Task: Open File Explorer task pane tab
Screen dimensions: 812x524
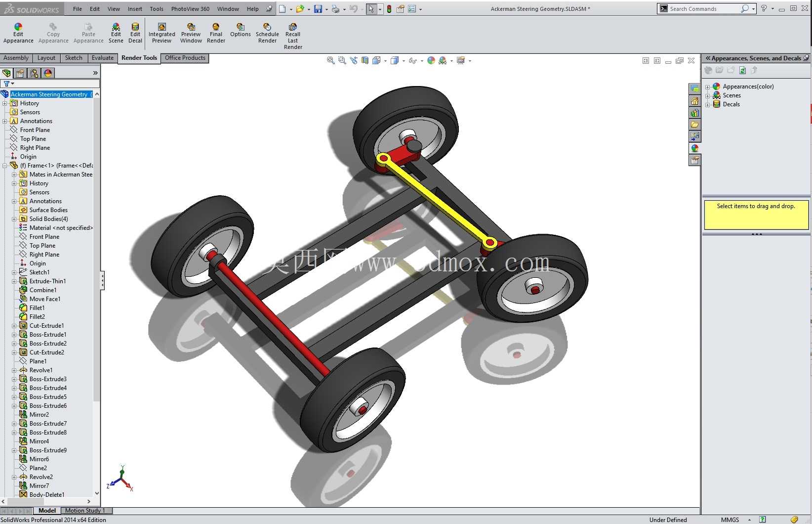Action: click(695, 125)
